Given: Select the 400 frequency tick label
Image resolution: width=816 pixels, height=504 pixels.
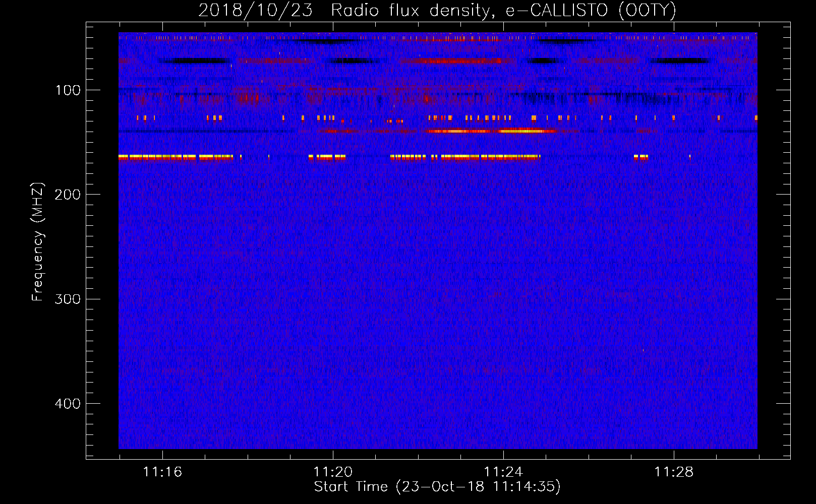Looking at the screenshot, I should click(68, 404).
